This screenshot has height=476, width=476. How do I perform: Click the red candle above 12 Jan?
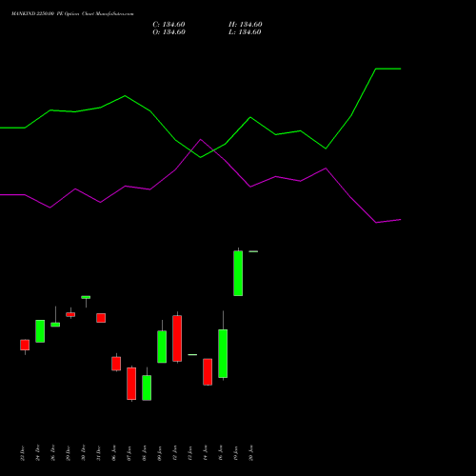click(x=177, y=338)
